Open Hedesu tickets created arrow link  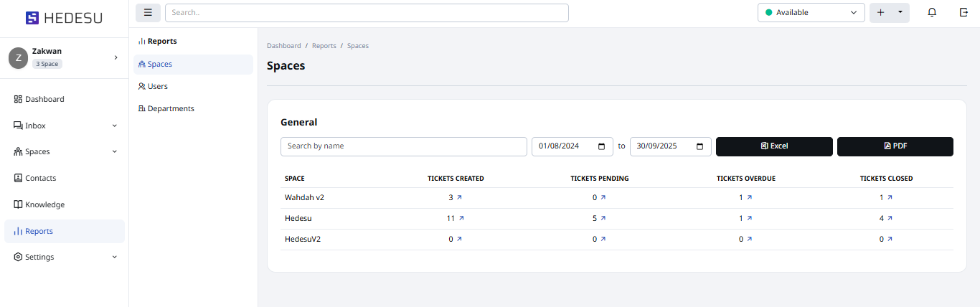click(461, 218)
